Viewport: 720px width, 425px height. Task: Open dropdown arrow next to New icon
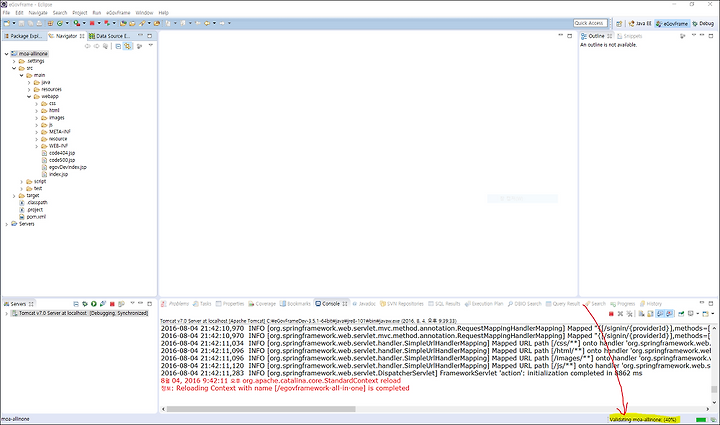pos(14,23)
